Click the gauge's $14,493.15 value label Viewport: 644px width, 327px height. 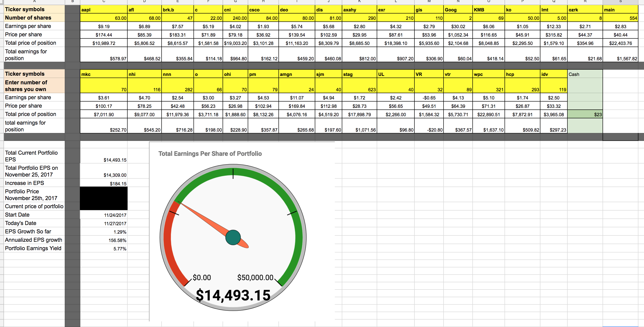click(x=233, y=295)
